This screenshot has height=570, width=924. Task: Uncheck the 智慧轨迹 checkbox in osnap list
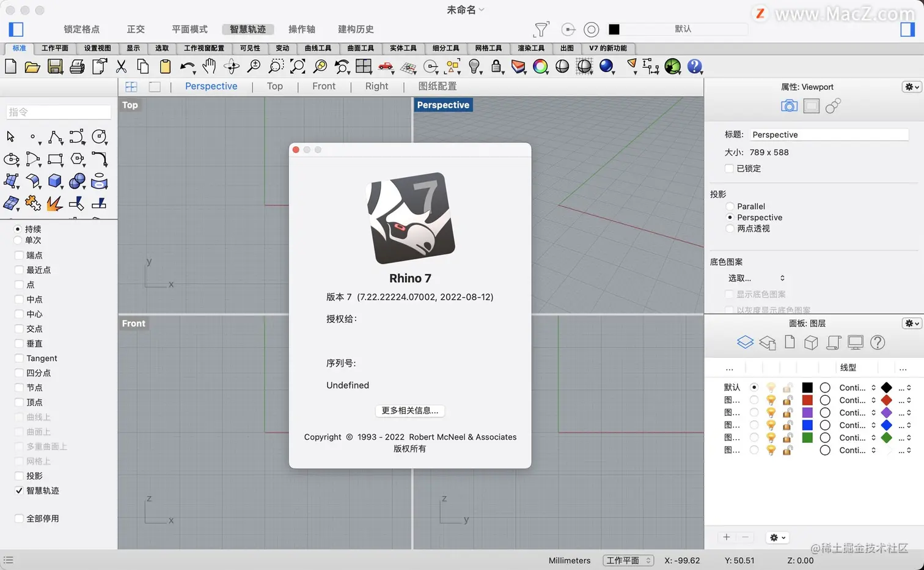(19, 490)
